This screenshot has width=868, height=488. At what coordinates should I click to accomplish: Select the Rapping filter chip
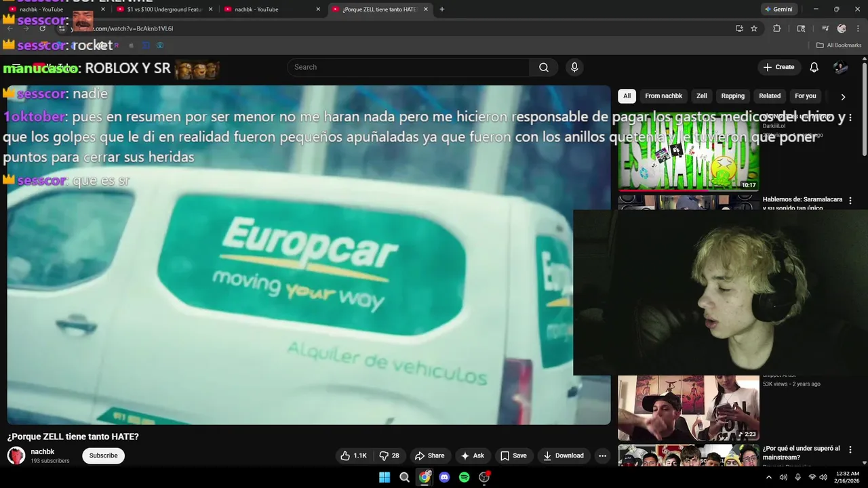pos(733,96)
